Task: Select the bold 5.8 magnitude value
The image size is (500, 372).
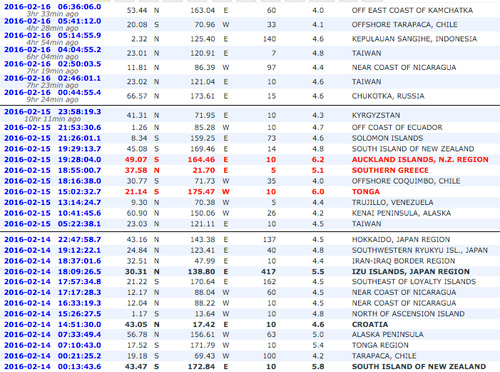Action: [318, 366]
